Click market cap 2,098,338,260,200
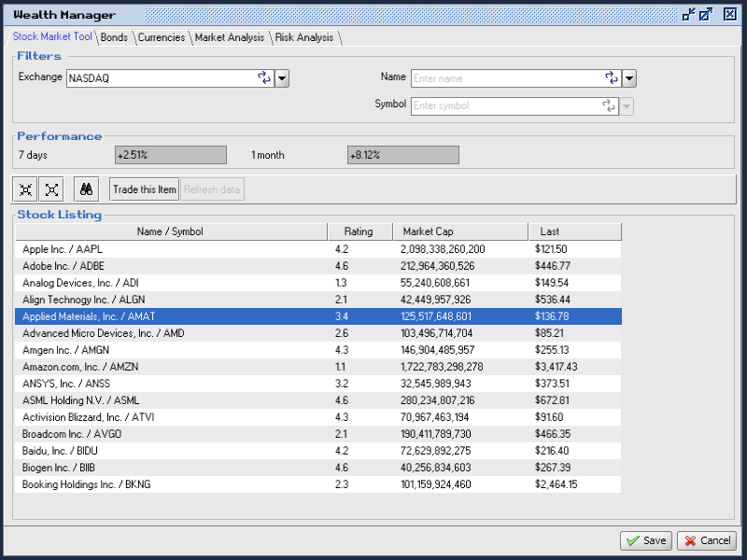 point(443,249)
